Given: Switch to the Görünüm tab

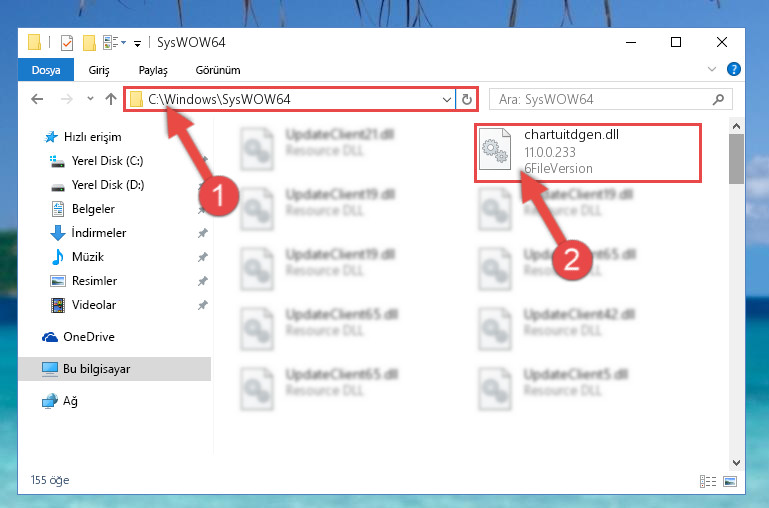Looking at the screenshot, I should [x=218, y=70].
